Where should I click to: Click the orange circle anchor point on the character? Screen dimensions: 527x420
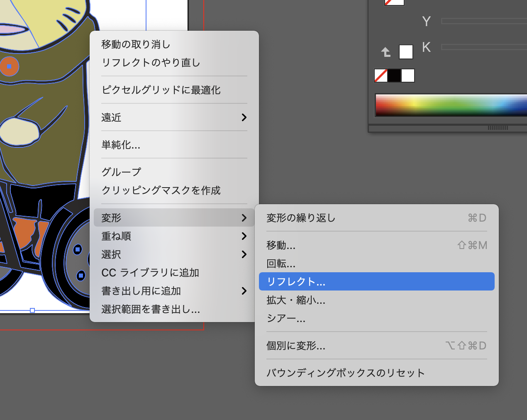click(10, 66)
